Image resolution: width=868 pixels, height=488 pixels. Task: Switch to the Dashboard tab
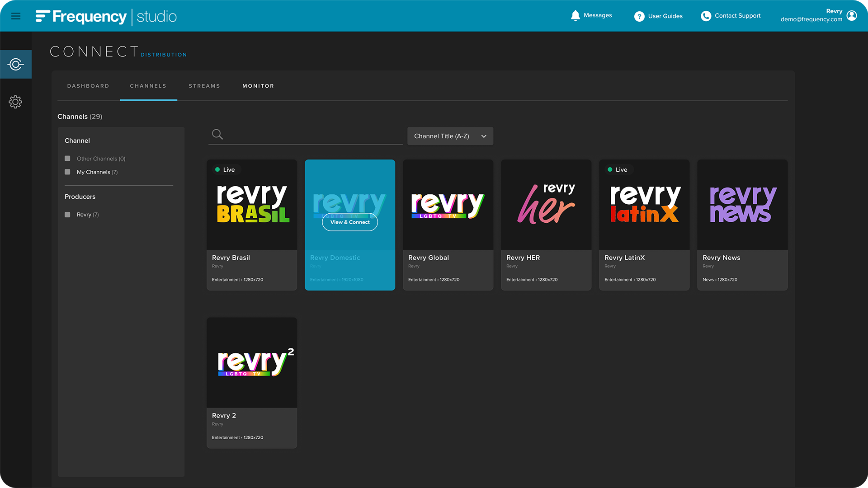[x=88, y=86]
